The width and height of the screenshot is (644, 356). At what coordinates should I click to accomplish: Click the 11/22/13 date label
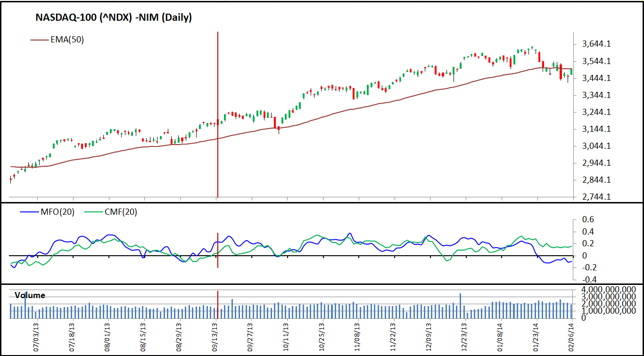click(394, 337)
